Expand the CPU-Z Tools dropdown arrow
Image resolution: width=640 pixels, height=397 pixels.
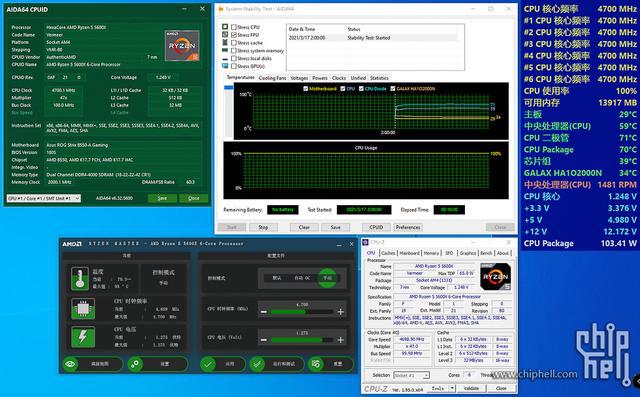point(452,388)
